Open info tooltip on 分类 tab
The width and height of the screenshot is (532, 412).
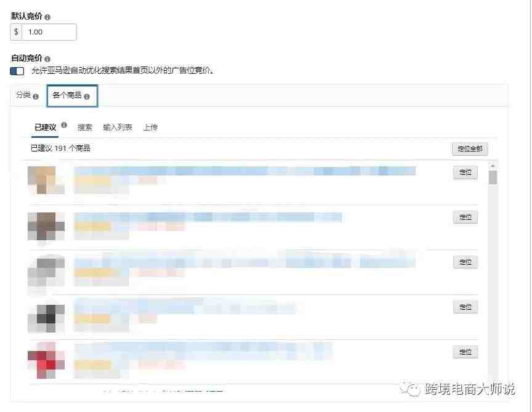pyautogui.click(x=36, y=97)
